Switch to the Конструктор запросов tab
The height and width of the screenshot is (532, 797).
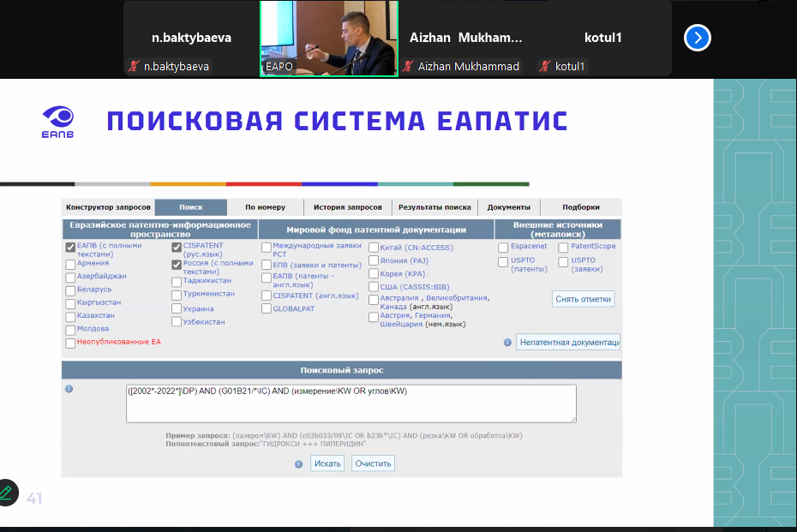[x=109, y=207]
